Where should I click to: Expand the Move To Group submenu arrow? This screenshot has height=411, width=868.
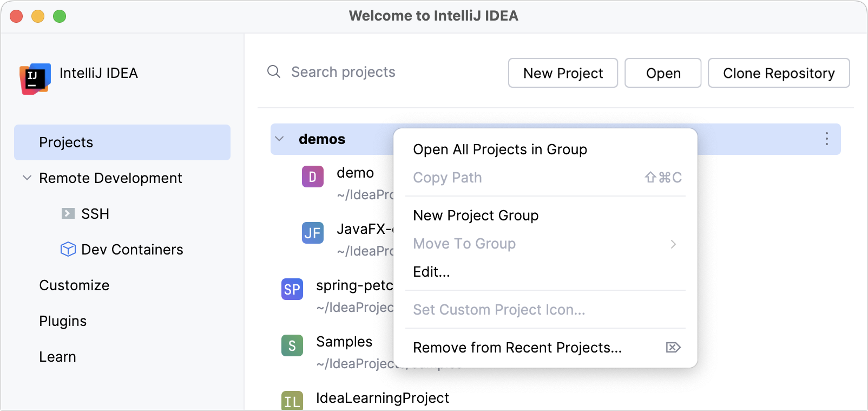point(673,244)
